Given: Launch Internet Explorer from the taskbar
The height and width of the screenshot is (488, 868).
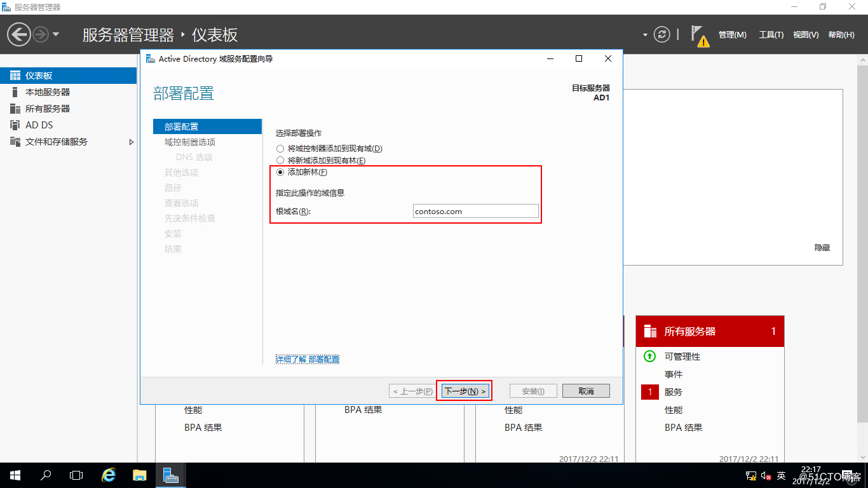Looking at the screenshot, I should (109, 475).
